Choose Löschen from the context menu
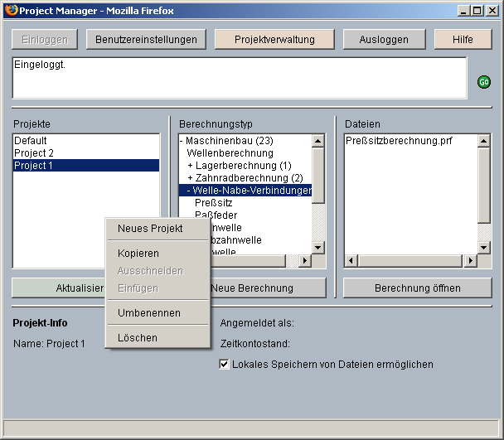 coord(138,338)
